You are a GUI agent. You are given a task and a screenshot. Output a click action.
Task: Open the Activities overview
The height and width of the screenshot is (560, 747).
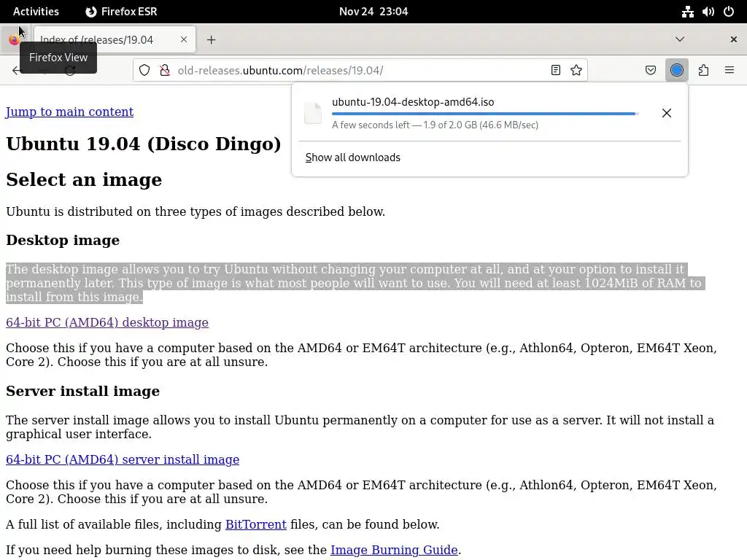point(36,12)
